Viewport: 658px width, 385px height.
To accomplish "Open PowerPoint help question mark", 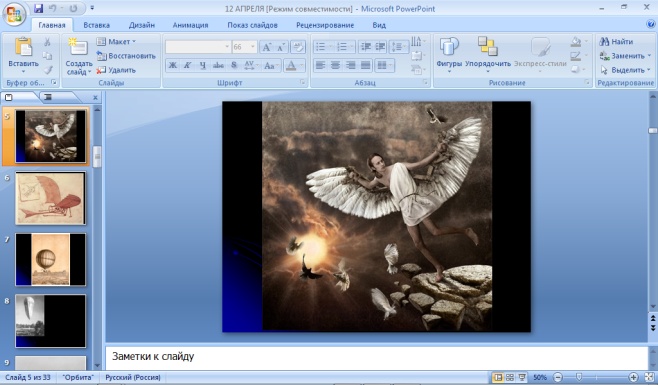I will pyautogui.click(x=651, y=24).
